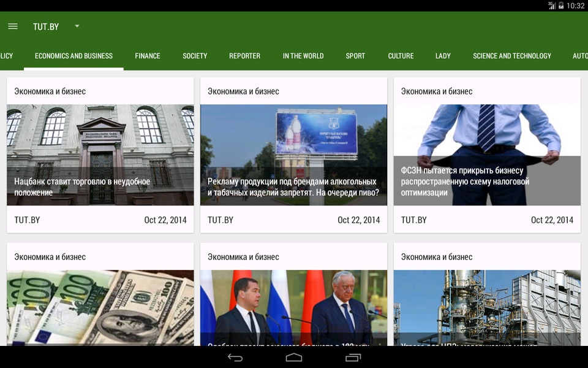The height and width of the screenshot is (368, 588).
Task: Click TUT.BY source on billboard card
Action: 221,220
